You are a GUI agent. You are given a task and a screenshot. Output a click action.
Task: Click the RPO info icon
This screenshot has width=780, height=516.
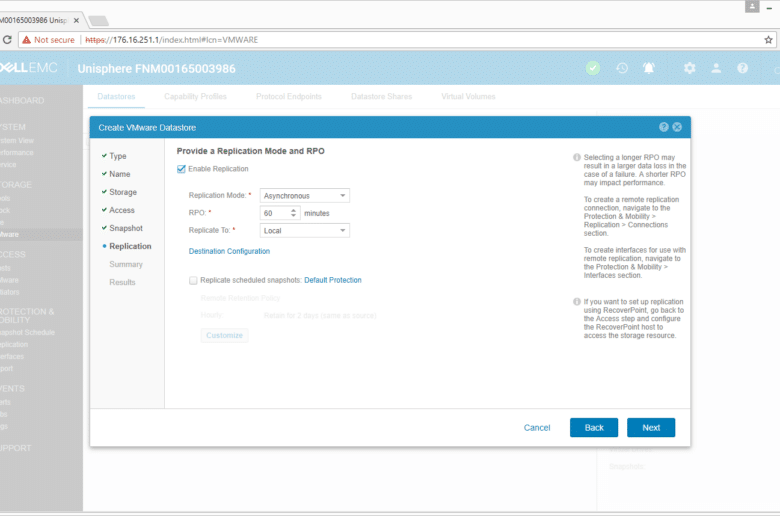click(x=577, y=157)
